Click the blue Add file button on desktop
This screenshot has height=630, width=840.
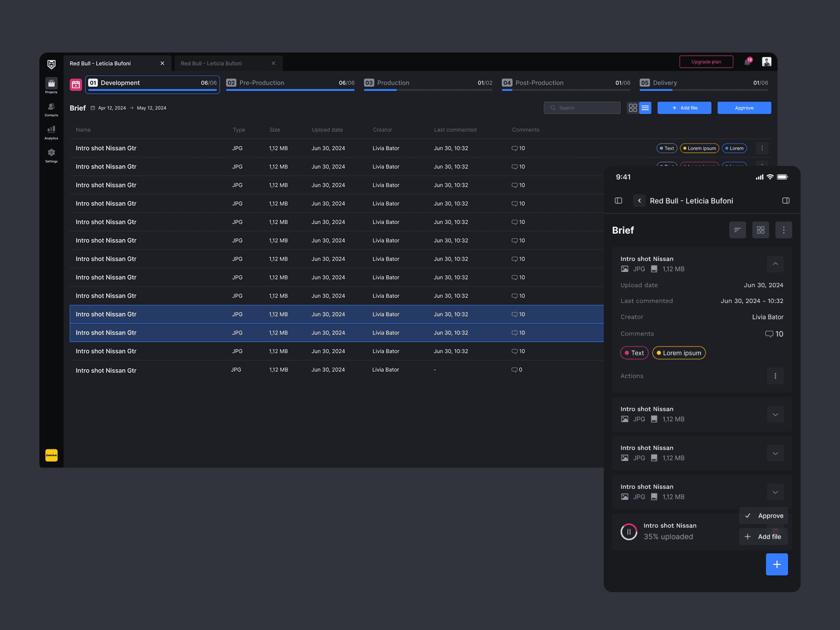pos(685,108)
